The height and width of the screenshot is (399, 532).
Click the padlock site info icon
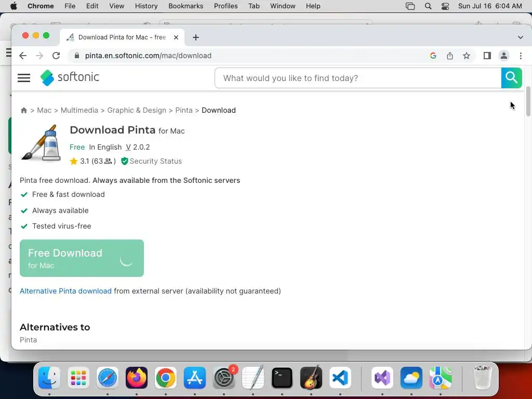(x=77, y=56)
